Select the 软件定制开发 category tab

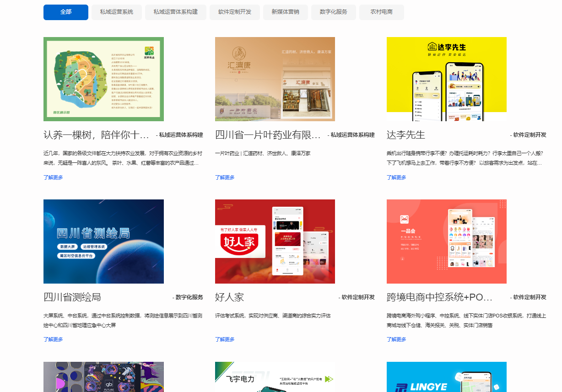click(x=234, y=12)
